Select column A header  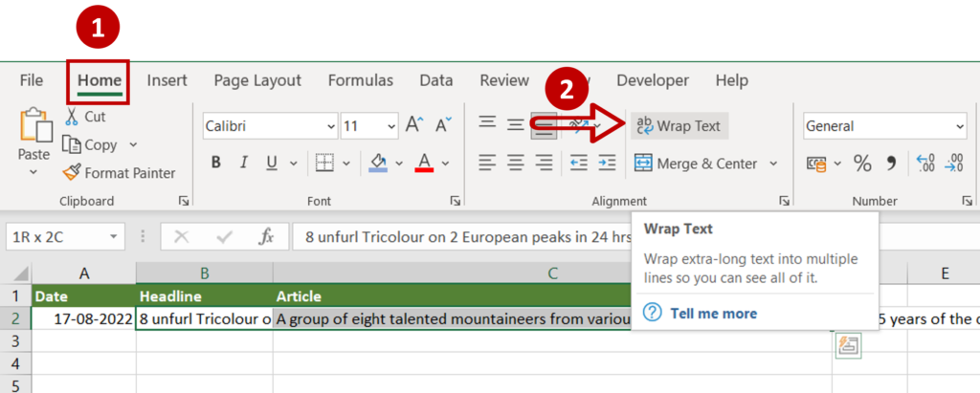(84, 273)
